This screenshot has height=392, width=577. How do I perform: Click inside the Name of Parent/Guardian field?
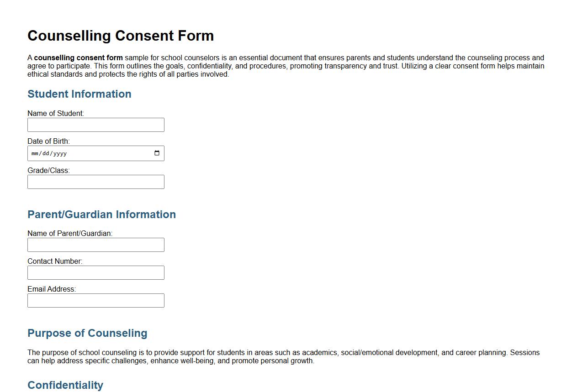point(95,245)
